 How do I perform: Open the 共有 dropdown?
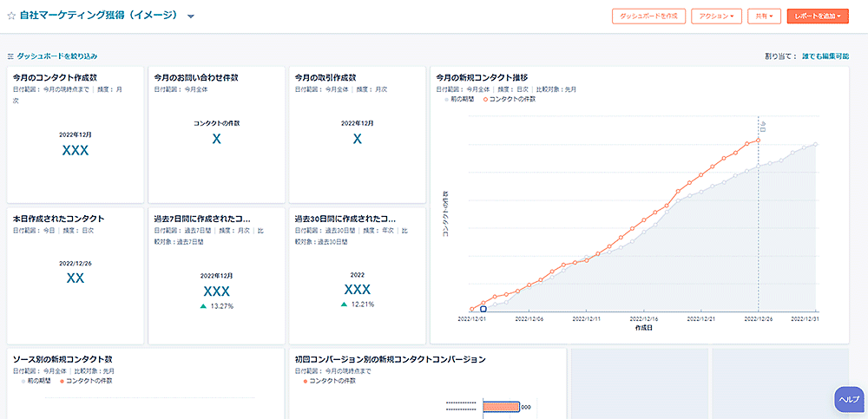(763, 16)
